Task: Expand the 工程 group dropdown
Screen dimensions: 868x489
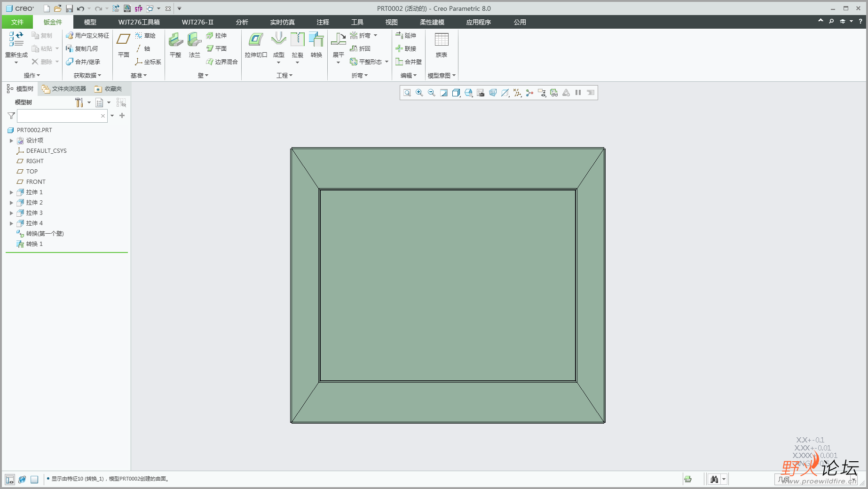Action: 284,75
